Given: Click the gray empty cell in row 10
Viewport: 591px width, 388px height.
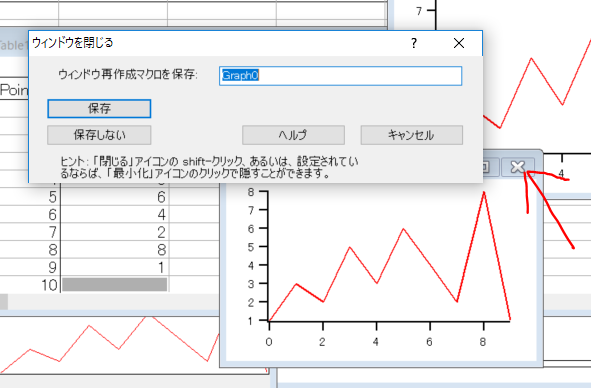Looking at the screenshot, I should (x=115, y=285).
